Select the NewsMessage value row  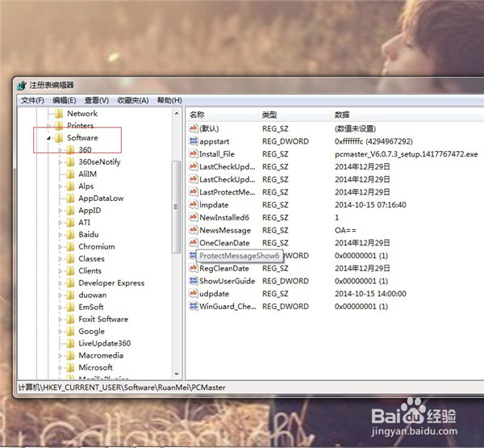tap(224, 230)
